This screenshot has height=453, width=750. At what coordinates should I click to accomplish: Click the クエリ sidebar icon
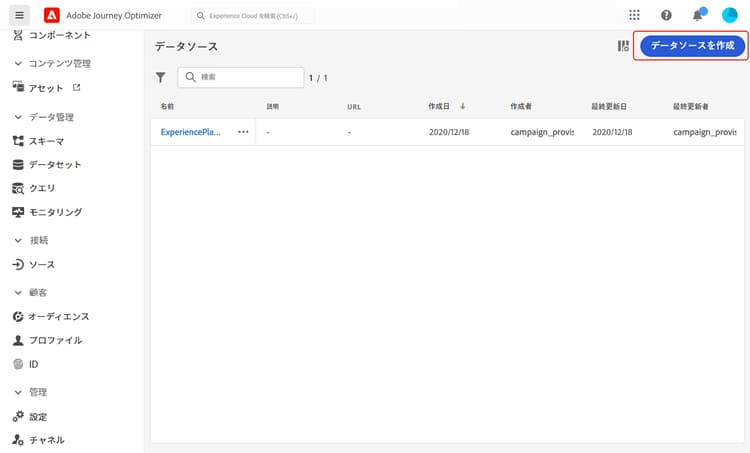click(x=18, y=188)
